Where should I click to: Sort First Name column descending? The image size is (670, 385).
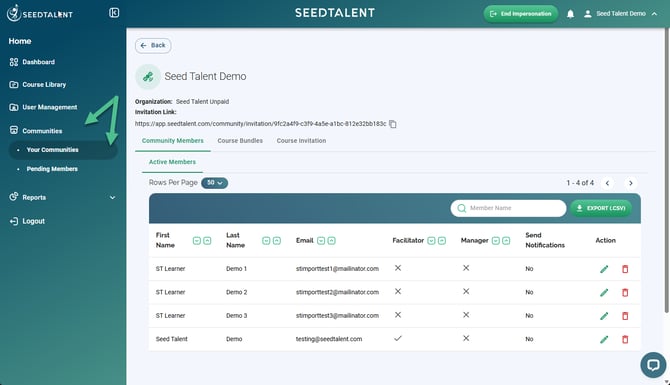click(197, 241)
